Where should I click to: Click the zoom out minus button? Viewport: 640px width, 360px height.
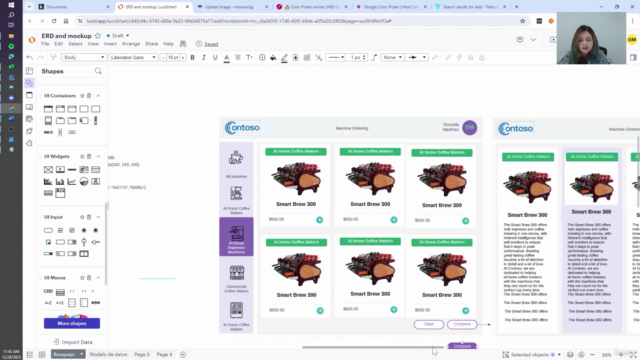(x=592, y=355)
